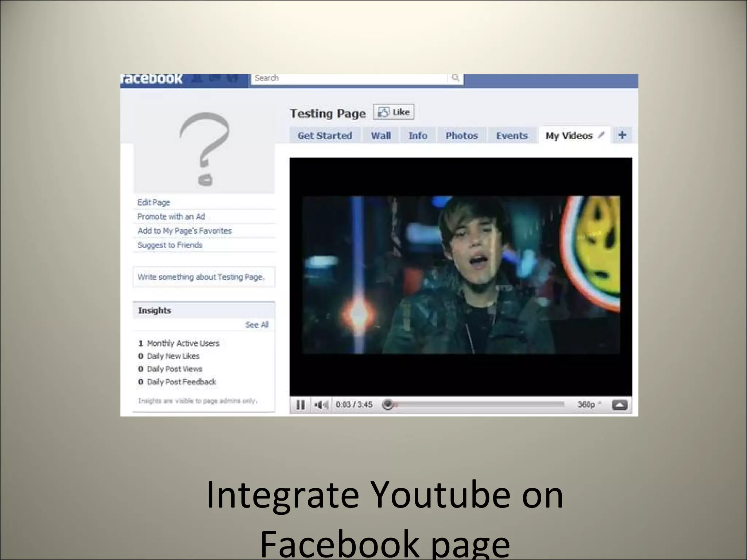Viewport: 747px width, 560px height.
Task: Click the pencil edit icon on My Videos
Action: pos(601,135)
